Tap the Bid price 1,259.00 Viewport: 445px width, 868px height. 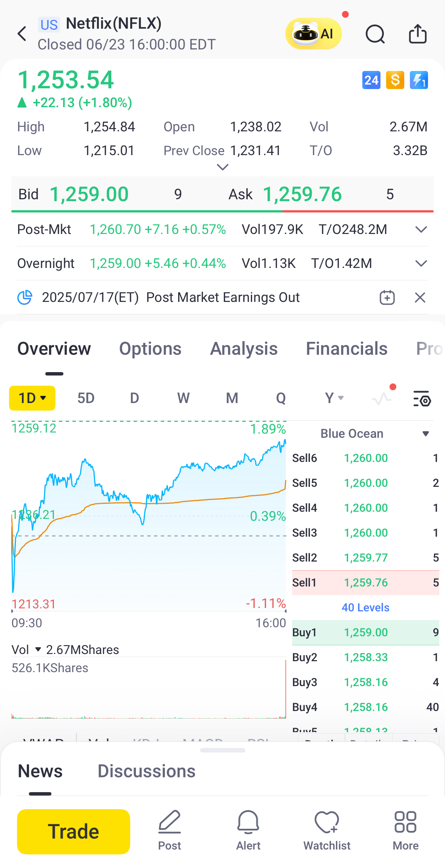point(89,194)
